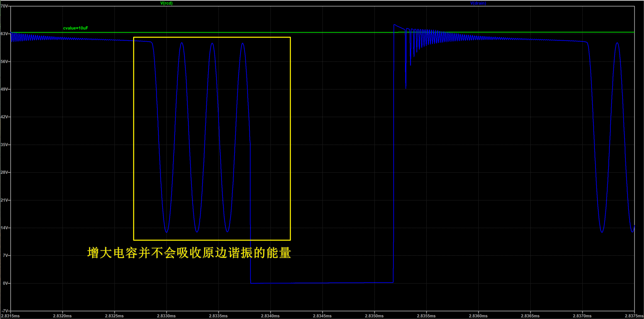
Task: Click the 21V vertical axis label
Action: pyautogui.click(x=4, y=200)
